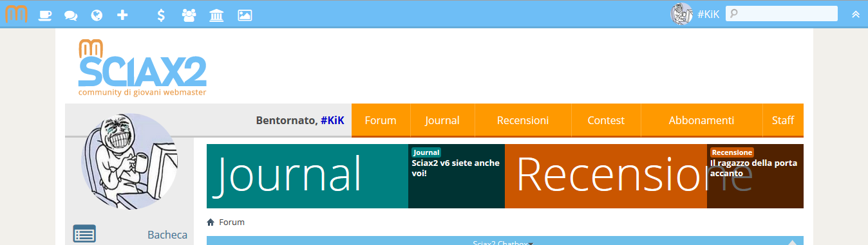The image size is (868, 245).
Task: Open the coffee cup icon in top bar
Action: click(45, 14)
